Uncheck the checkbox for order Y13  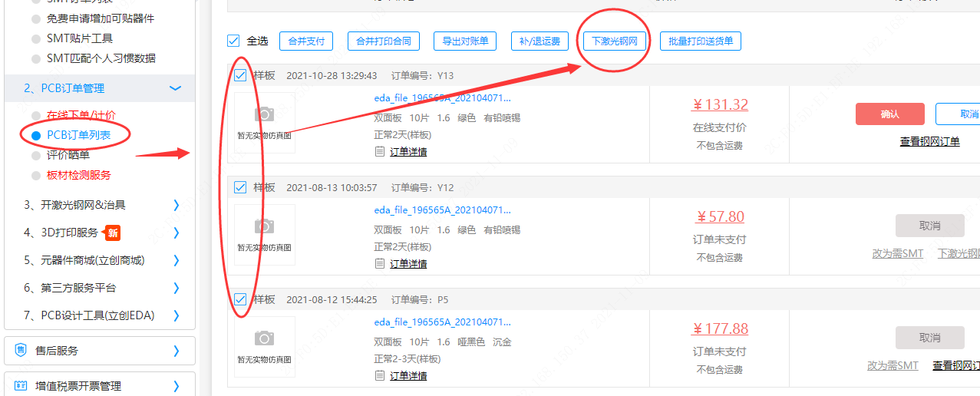tap(240, 75)
